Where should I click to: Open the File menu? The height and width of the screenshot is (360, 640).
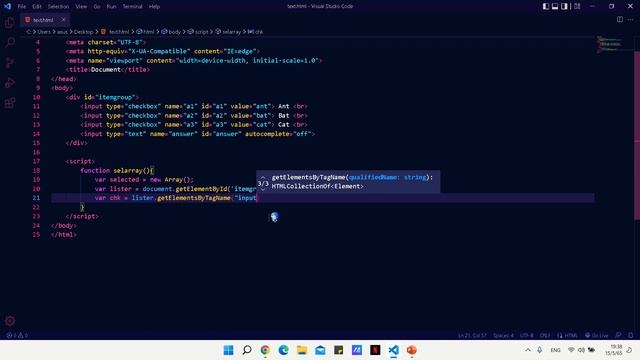[22, 7]
